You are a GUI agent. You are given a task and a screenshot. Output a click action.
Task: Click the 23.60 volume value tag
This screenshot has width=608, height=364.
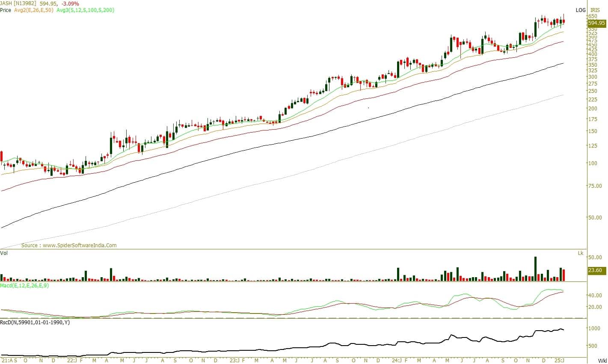(x=595, y=270)
